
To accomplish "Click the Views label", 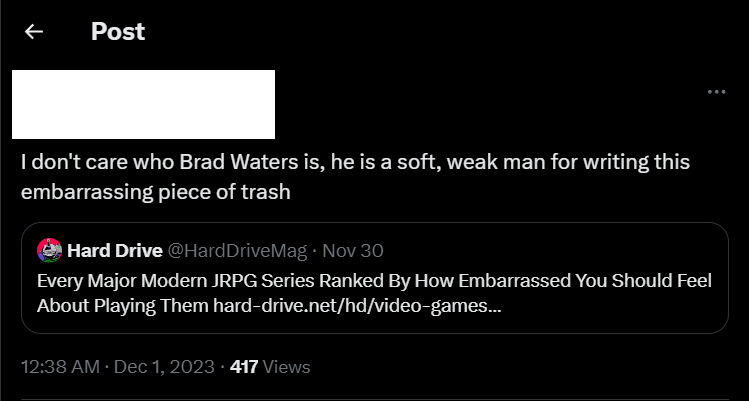I will pos(287,367).
